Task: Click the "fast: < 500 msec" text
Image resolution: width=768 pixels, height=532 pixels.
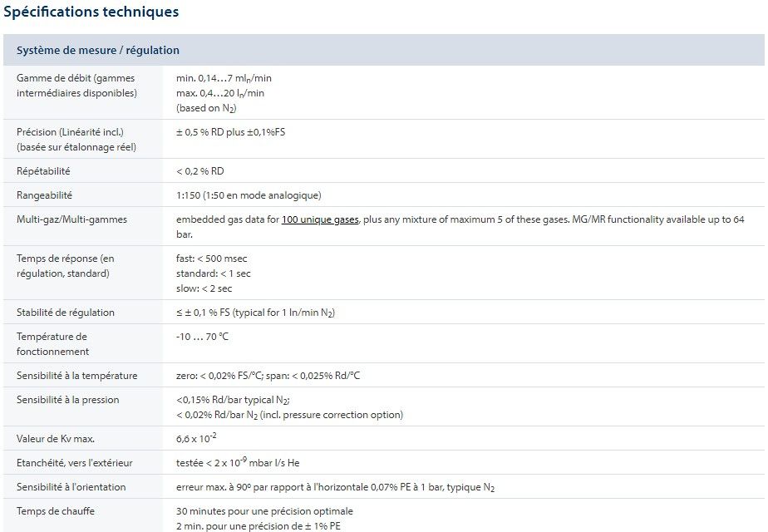Action: click(x=211, y=259)
